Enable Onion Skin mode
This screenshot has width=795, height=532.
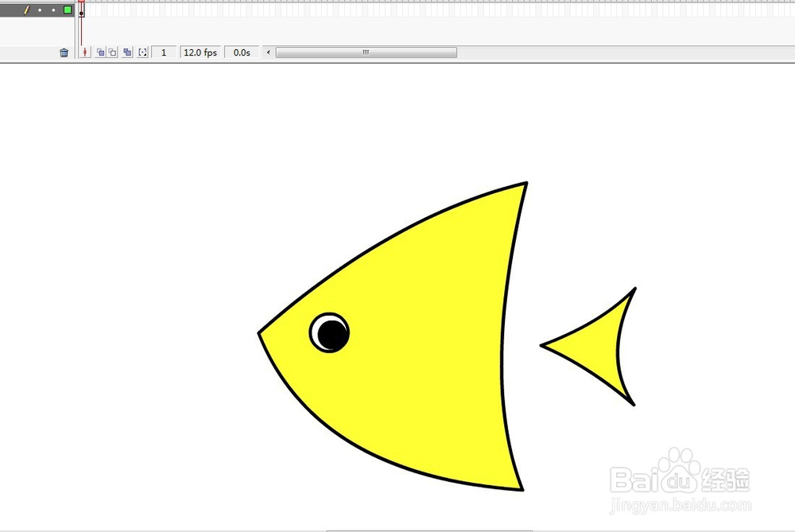click(100, 52)
